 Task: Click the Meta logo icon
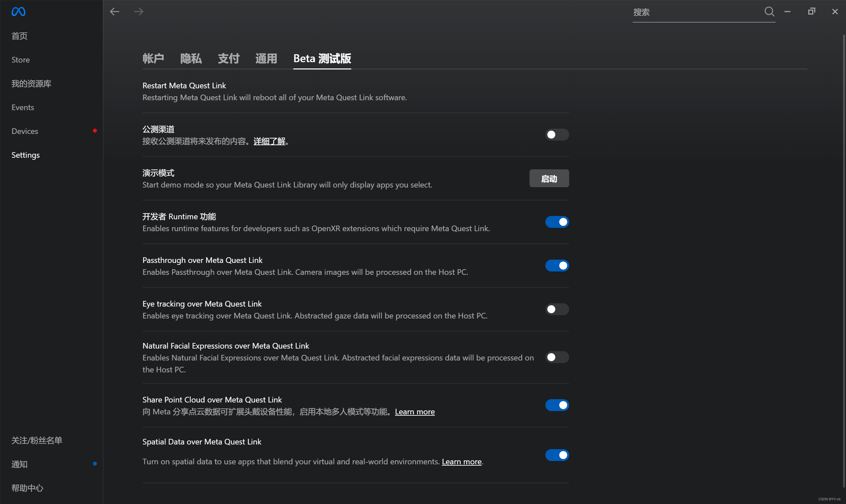pyautogui.click(x=18, y=12)
